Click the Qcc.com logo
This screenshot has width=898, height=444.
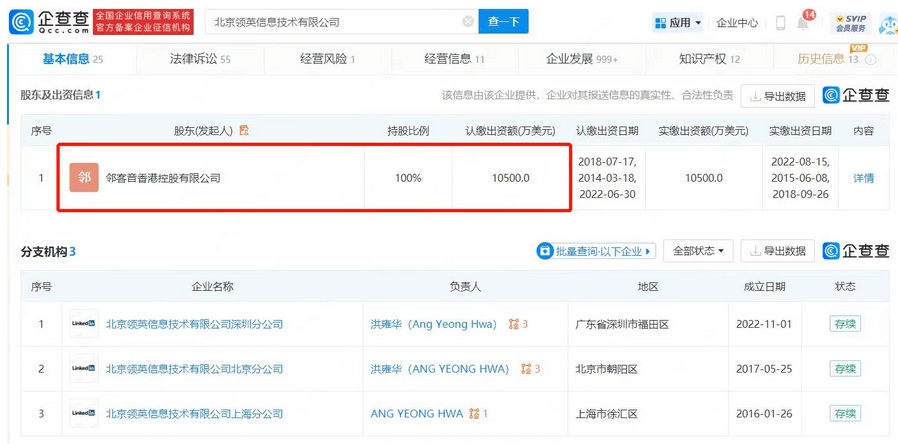[49, 22]
